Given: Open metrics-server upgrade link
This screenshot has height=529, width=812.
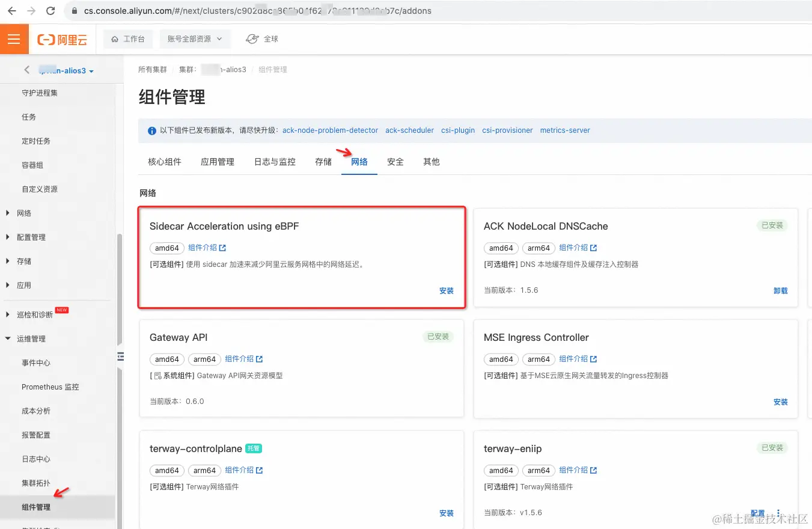Looking at the screenshot, I should pos(565,130).
